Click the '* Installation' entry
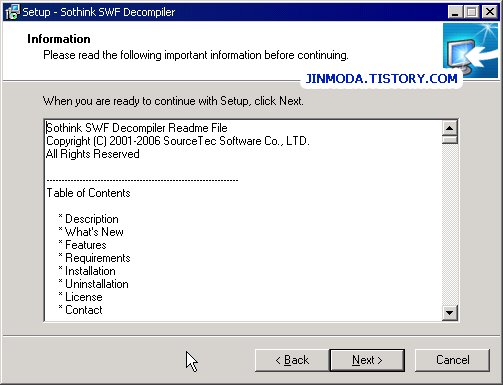This screenshot has height=385, width=503. point(87,271)
